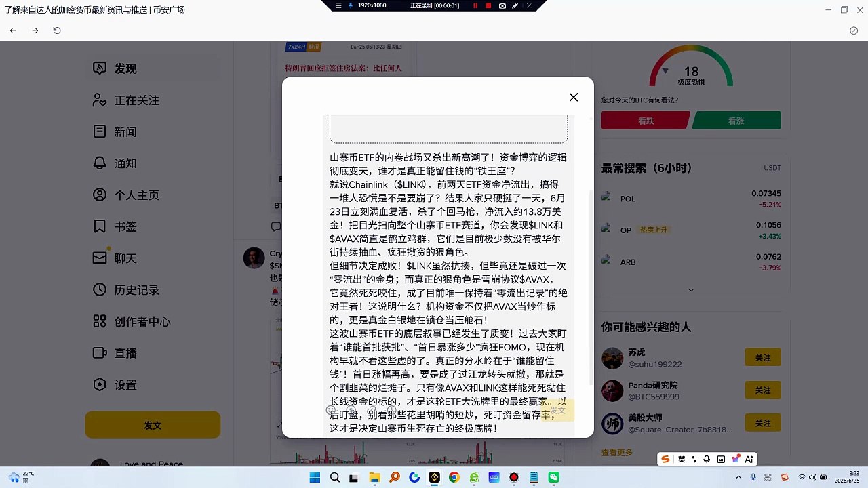Open Chrome from the taskbar
The image size is (868, 488).
click(454, 477)
